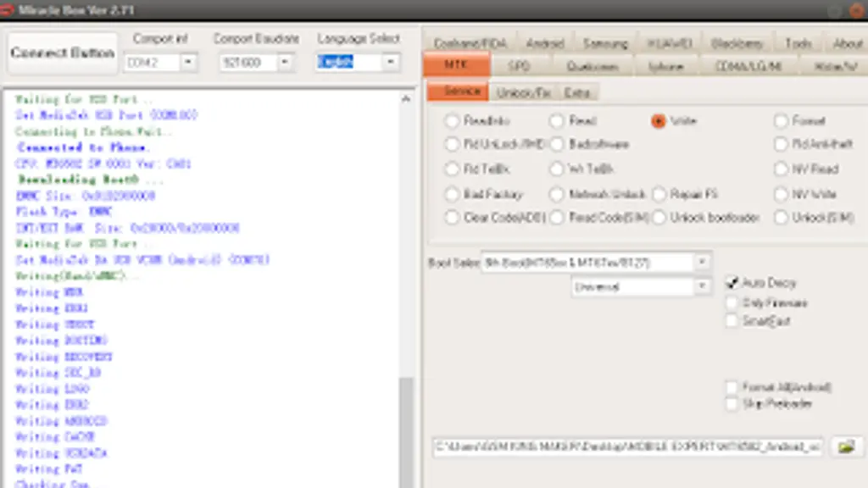Uncheck the Auto Decry checkbox
The width and height of the screenshot is (868, 488).
tap(732, 283)
